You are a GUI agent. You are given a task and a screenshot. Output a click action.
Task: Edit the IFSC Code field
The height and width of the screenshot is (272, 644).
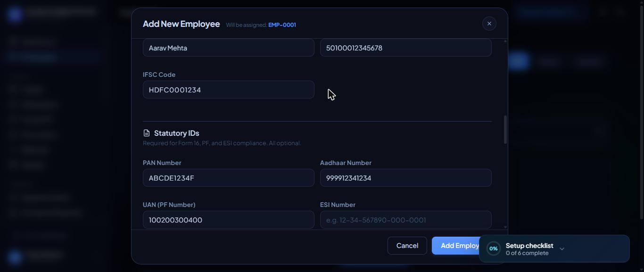coord(229,90)
